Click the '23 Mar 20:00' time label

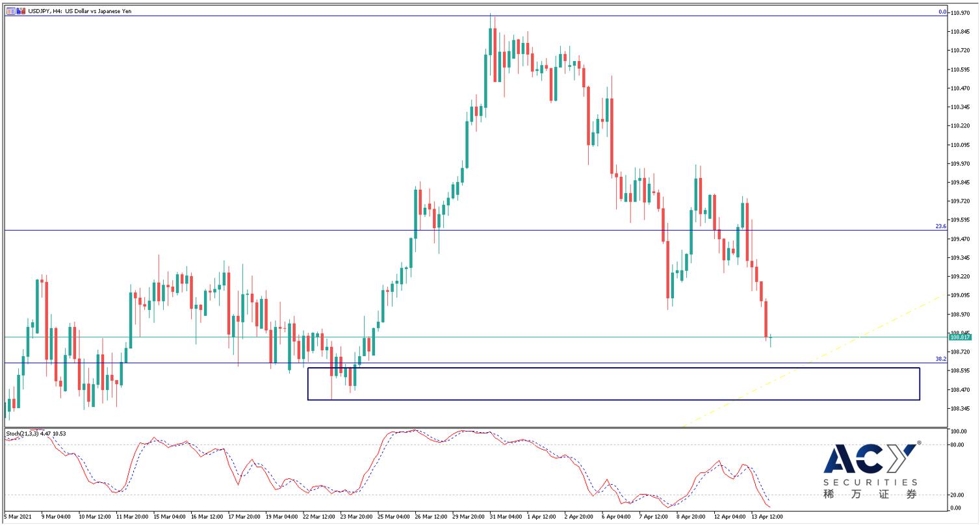358,517
